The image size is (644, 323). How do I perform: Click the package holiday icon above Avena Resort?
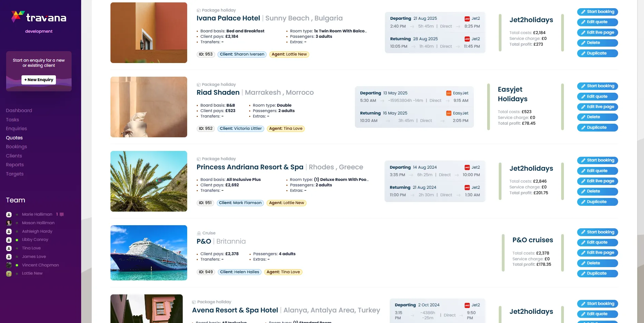(x=193, y=302)
